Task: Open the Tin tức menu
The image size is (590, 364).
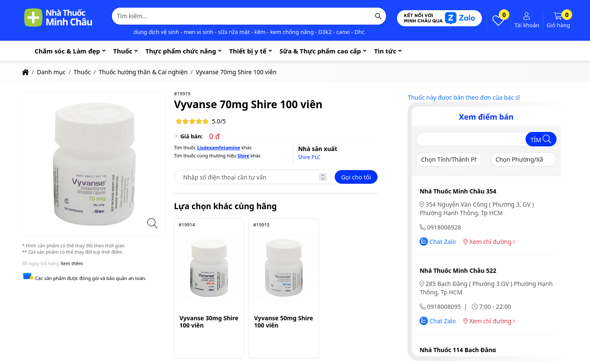Action: point(388,51)
